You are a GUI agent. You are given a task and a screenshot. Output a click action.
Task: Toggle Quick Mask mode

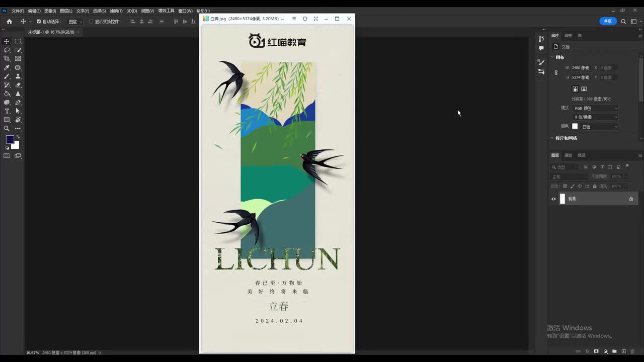coord(7,156)
